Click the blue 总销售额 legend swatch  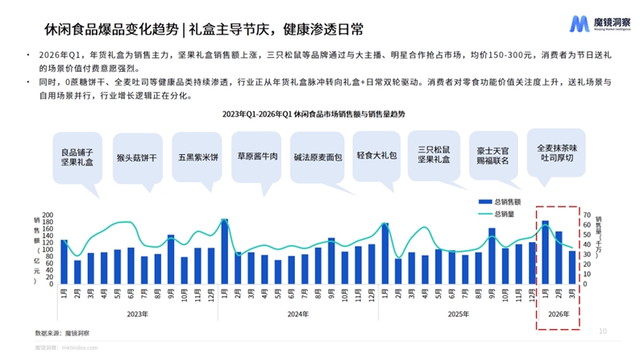485,202
